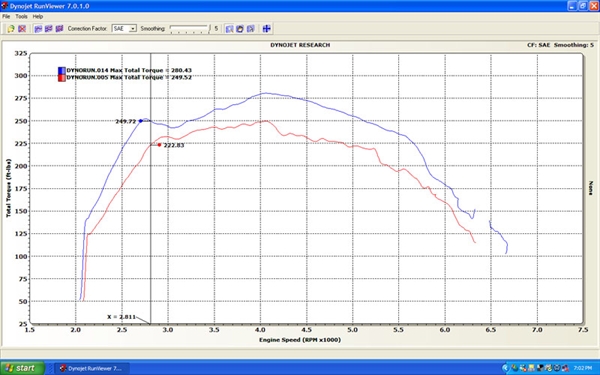The width and height of the screenshot is (600, 375).
Task: Click the icon just left of blue cross
Action: pyautogui.click(x=251, y=29)
